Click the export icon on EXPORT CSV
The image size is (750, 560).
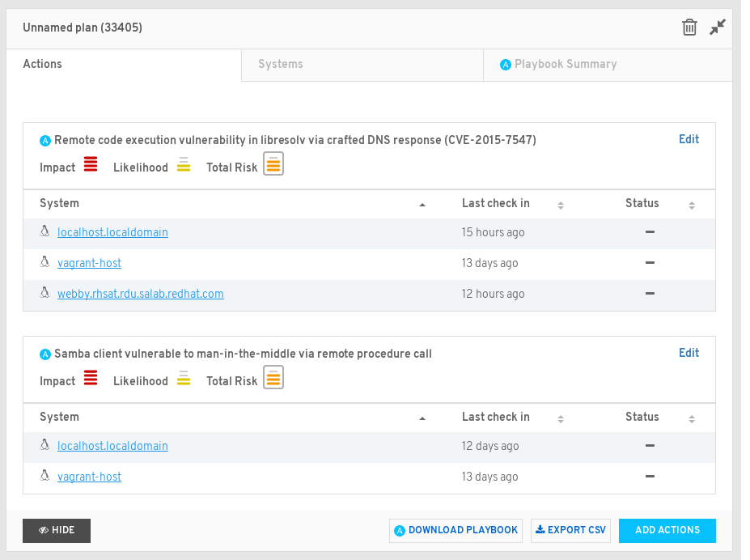(539, 531)
